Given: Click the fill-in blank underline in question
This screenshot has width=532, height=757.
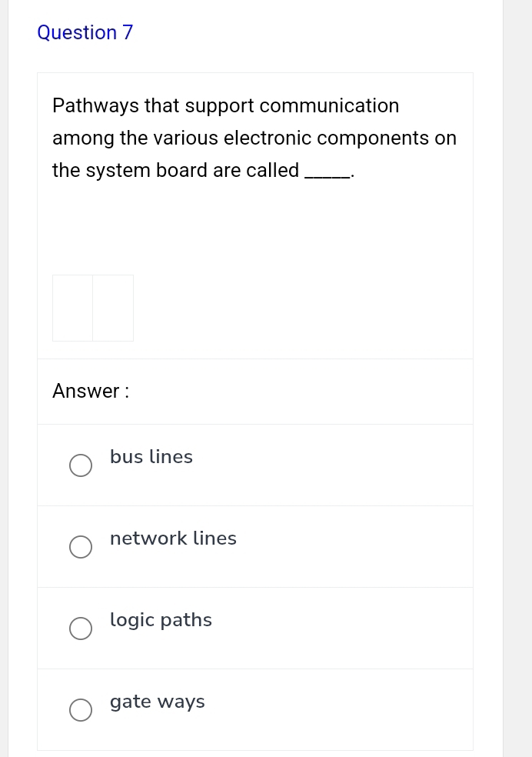Looking at the screenshot, I should point(328,175).
